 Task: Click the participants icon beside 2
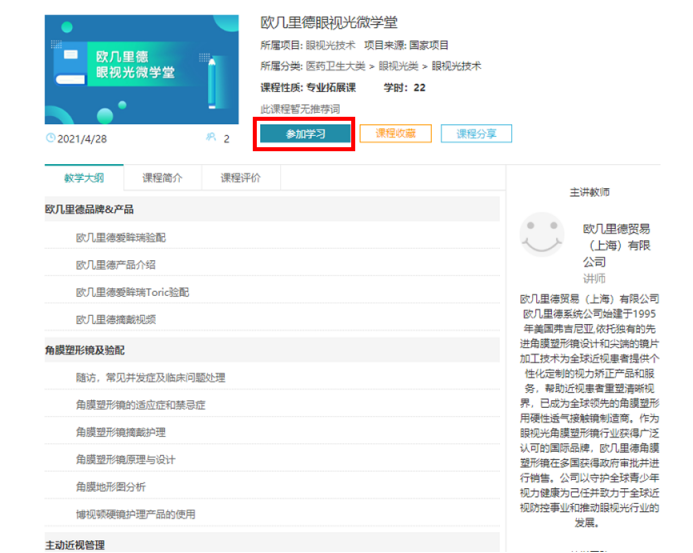[x=211, y=137]
